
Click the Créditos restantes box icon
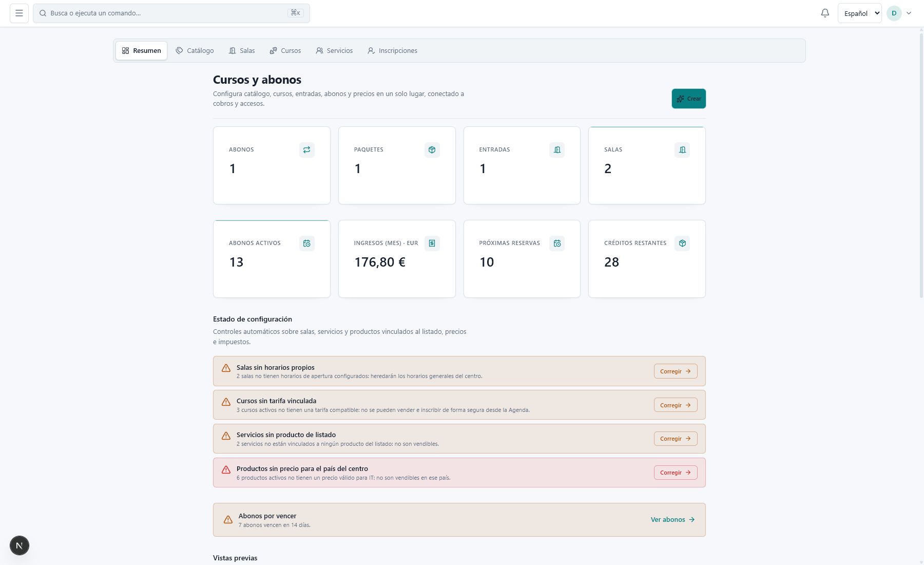(682, 243)
